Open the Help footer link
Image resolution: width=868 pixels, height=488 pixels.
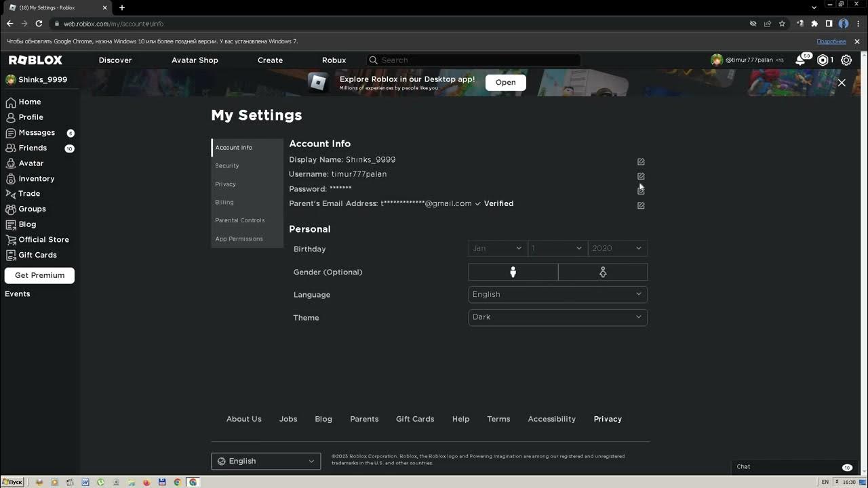tap(460, 419)
